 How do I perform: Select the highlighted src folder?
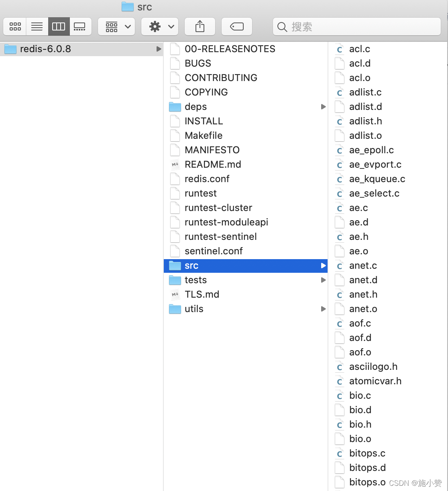(246, 266)
